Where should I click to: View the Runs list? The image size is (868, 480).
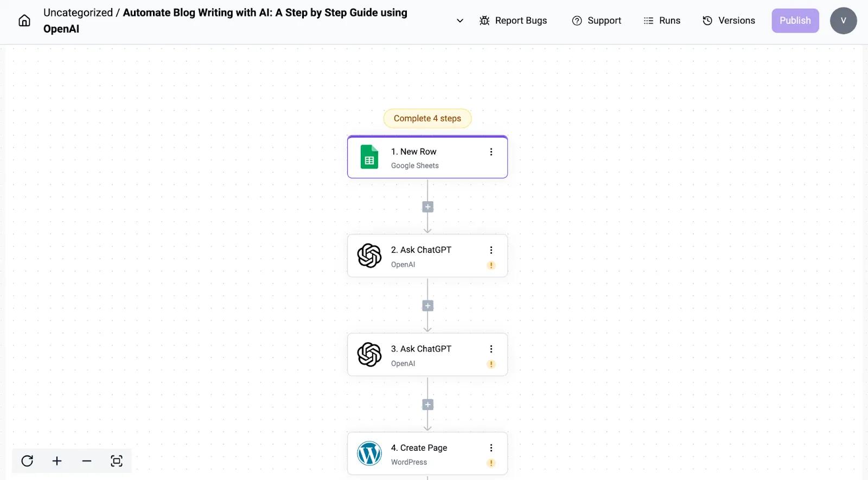[662, 21]
